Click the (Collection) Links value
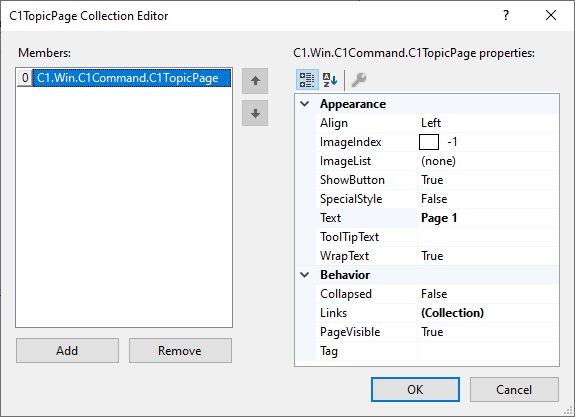 click(x=452, y=313)
